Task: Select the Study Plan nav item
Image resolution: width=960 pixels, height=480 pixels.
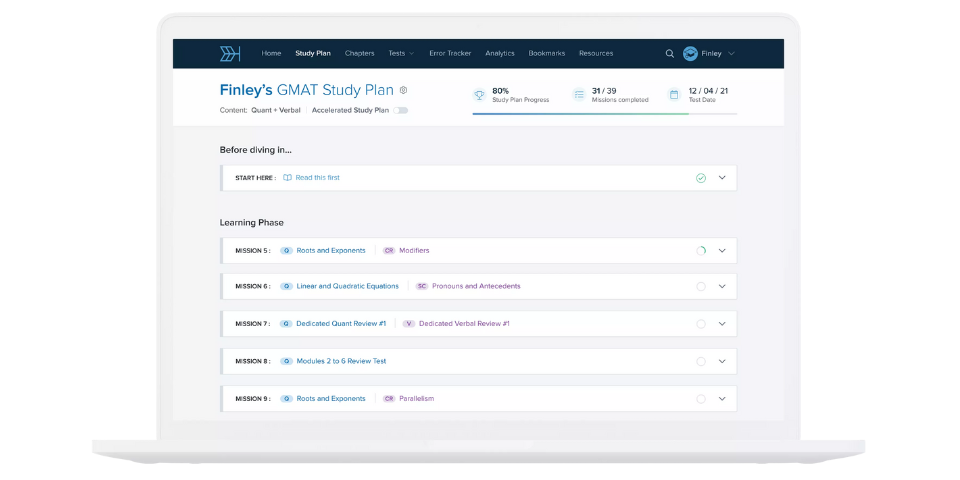Action: 313,53
